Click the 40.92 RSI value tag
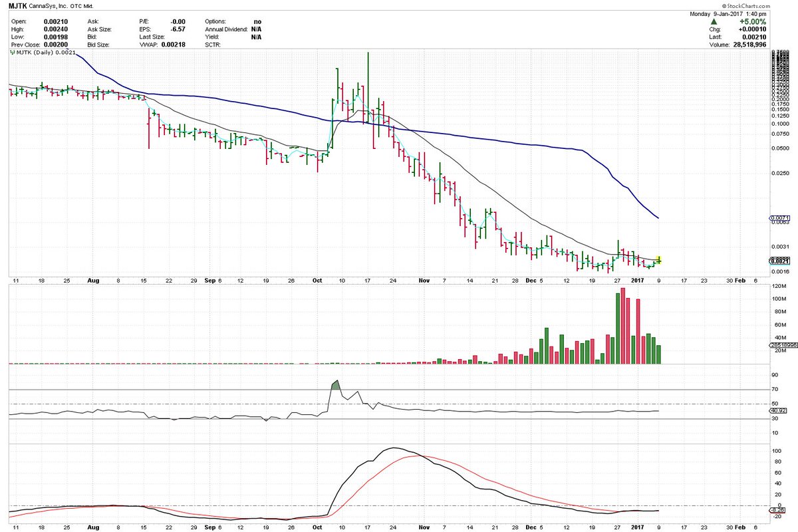Image resolution: width=798 pixels, height=532 pixels. (x=778, y=411)
